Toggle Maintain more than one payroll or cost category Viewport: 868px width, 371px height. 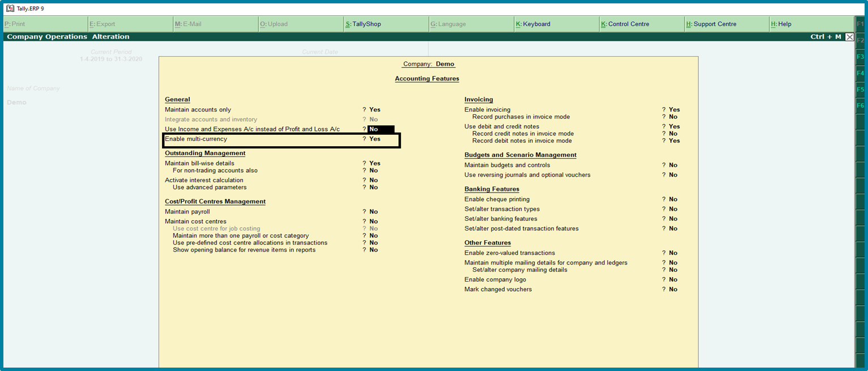point(373,236)
